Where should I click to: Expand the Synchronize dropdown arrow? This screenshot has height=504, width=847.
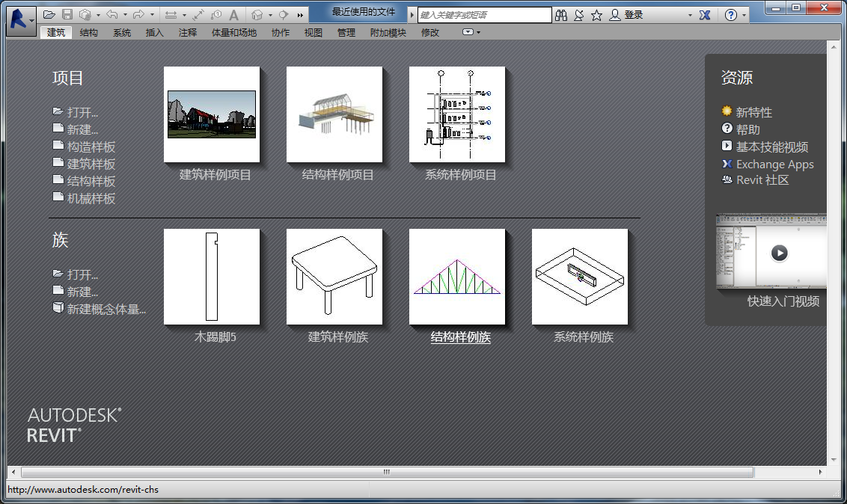pos(98,15)
